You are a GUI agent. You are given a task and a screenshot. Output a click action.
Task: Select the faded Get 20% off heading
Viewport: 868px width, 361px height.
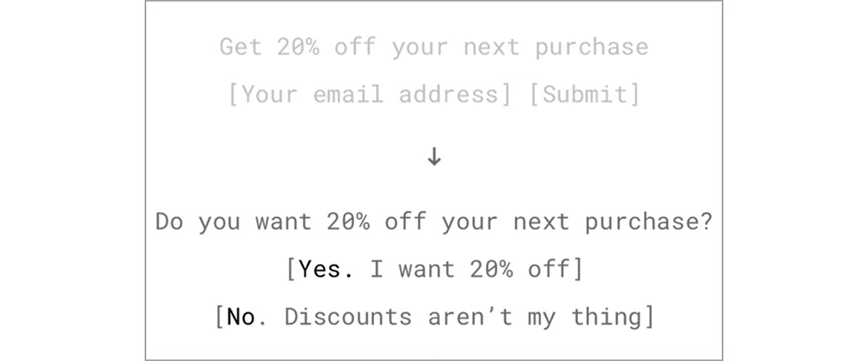tap(434, 47)
